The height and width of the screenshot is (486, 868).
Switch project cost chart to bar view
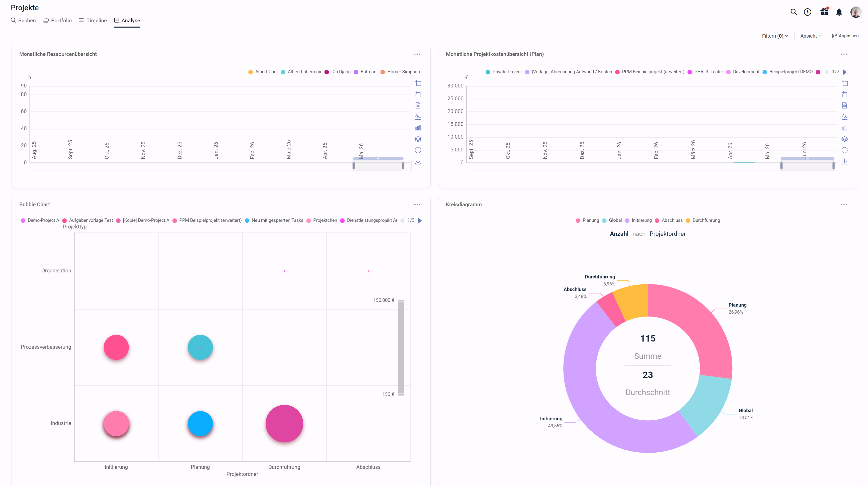[x=845, y=128]
